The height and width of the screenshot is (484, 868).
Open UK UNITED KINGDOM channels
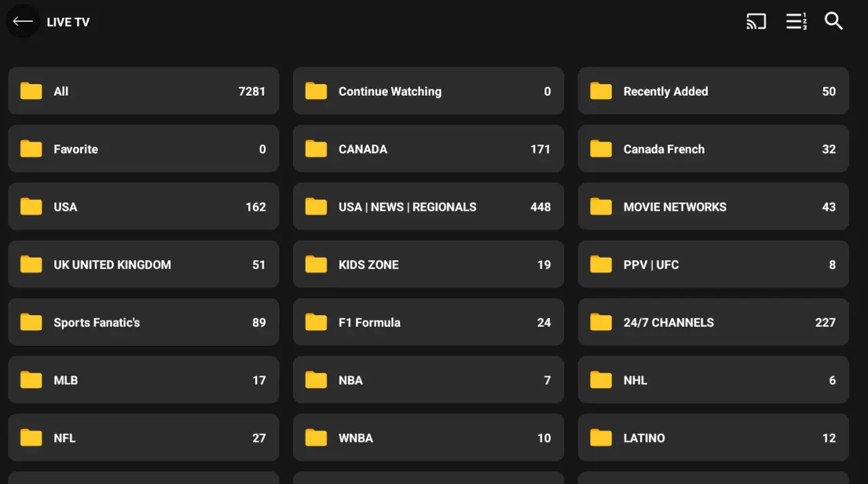click(x=143, y=264)
